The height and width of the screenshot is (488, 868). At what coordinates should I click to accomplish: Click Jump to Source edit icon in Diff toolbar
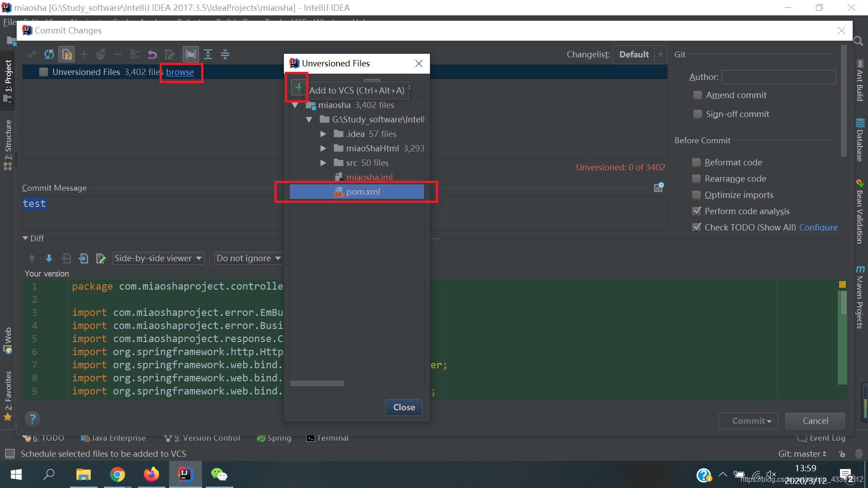pyautogui.click(x=101, y=258)
